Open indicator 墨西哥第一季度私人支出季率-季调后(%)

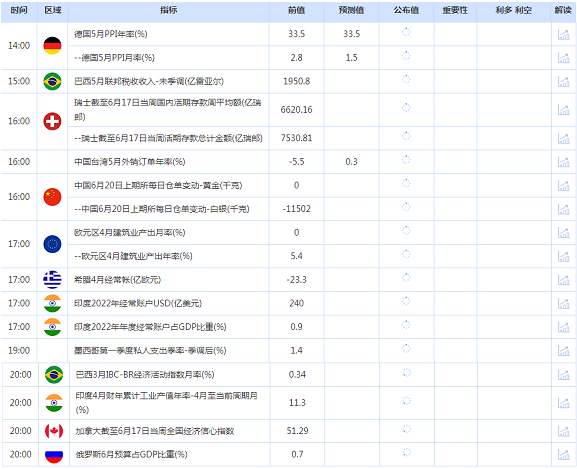coord(150,351)
